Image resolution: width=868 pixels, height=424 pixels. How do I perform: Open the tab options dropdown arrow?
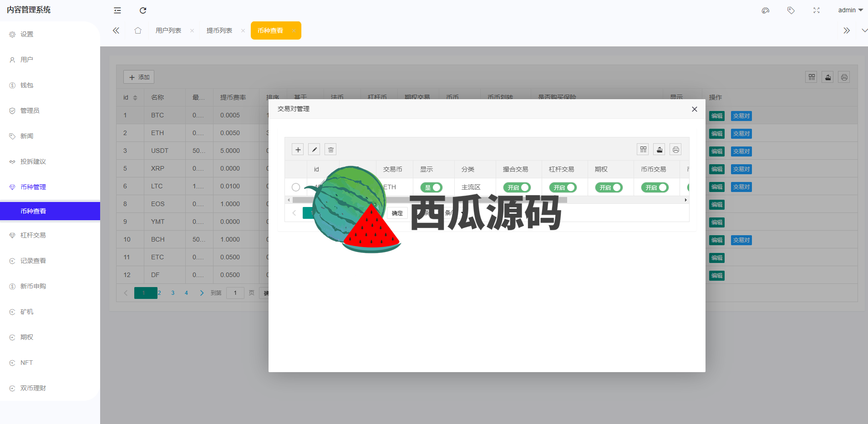pos(864,30)
